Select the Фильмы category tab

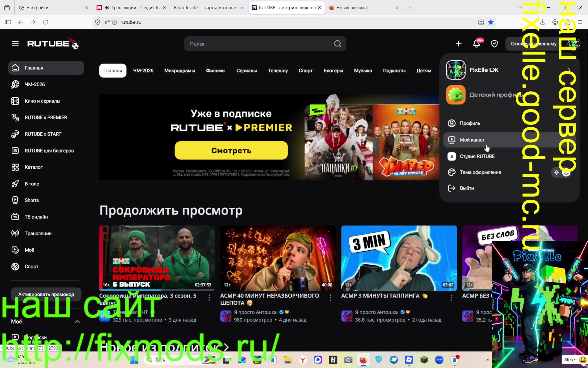215,71
